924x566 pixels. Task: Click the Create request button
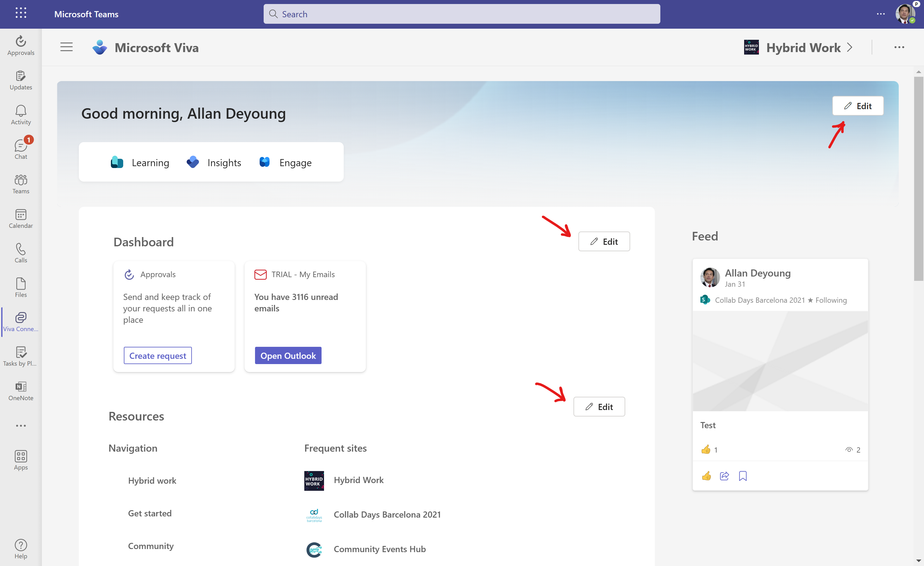(x=157, y=355)
